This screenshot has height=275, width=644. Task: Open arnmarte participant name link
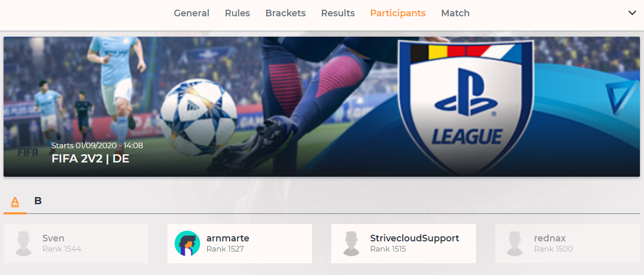(228, 238)
